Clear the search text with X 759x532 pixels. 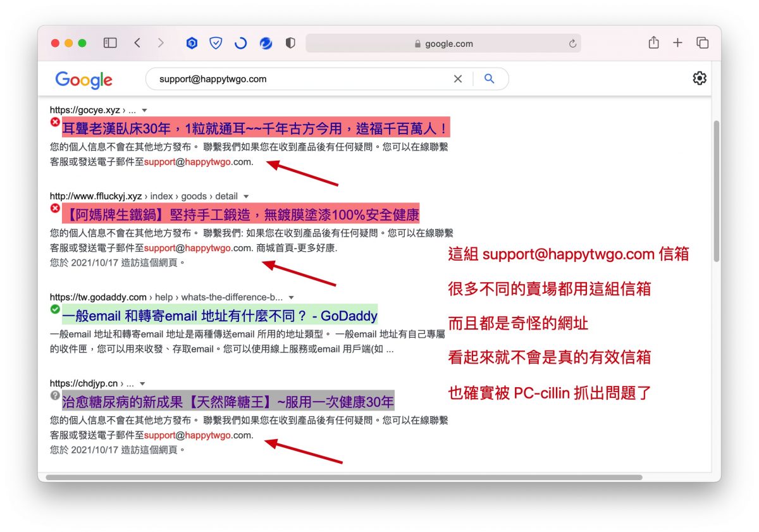tap(458, 79)
